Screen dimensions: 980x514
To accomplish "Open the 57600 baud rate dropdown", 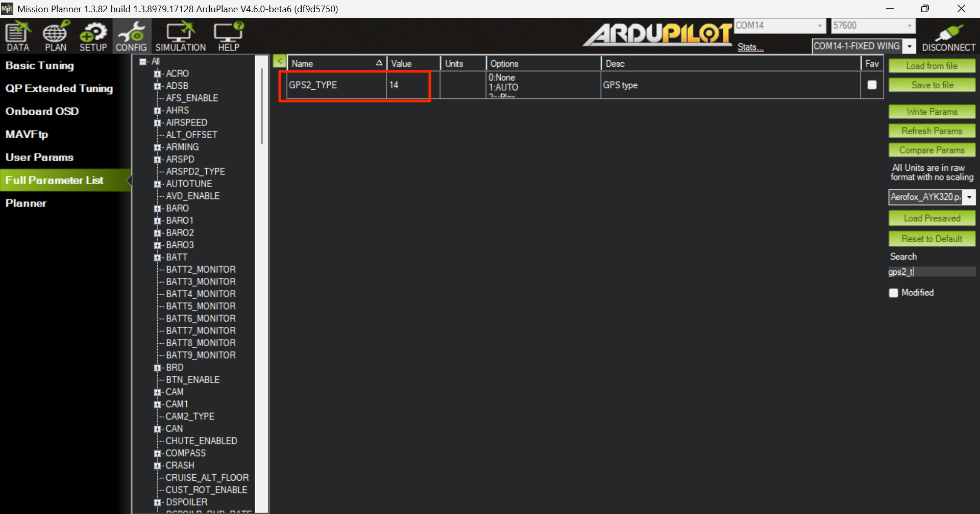I will (x=909, y=25).
